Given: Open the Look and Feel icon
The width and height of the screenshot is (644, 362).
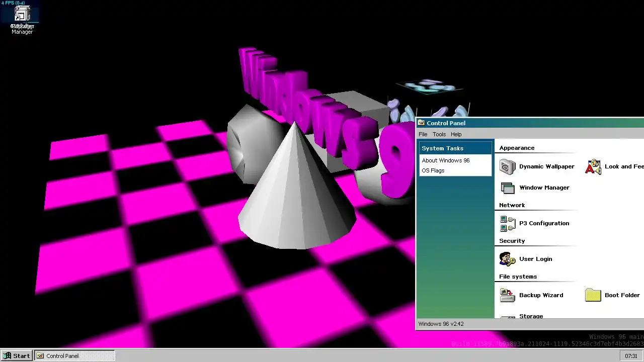Looking at the screenshot, I should click(593, 166).
